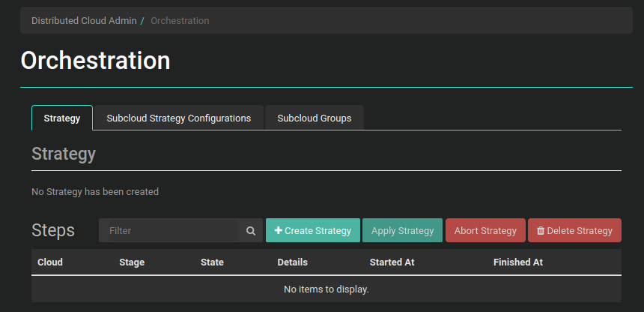Focus the Filter text field
The height and width of the screenshot is (312, 644).
point(168,231)
